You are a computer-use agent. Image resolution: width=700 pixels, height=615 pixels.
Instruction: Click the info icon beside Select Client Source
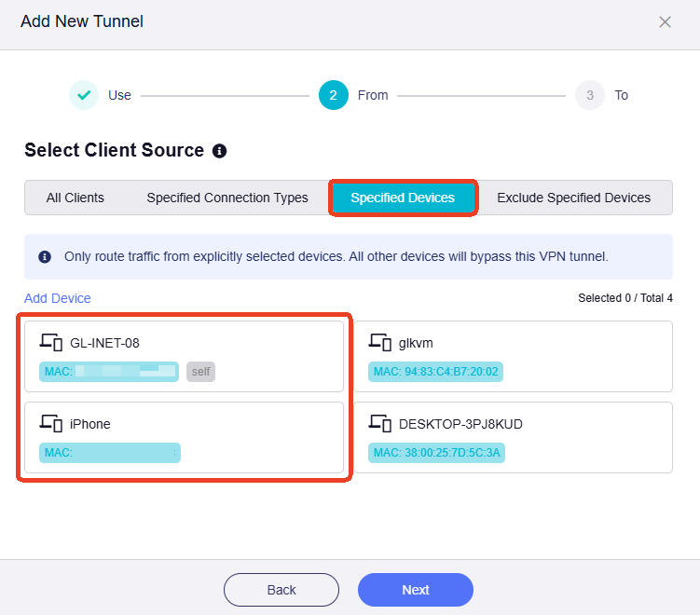point(220,151)
